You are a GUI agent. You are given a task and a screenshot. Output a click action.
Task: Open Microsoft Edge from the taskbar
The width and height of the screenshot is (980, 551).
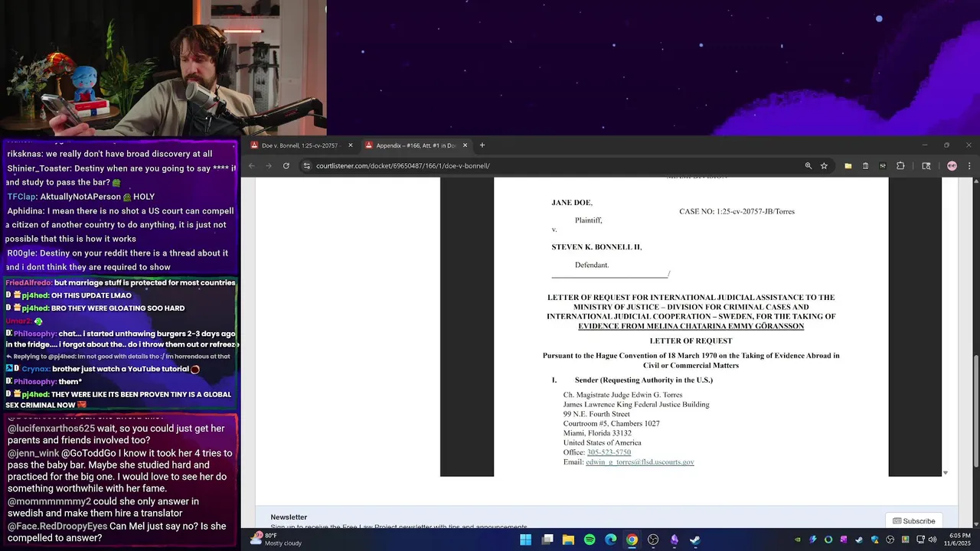[x=610, y=540]
